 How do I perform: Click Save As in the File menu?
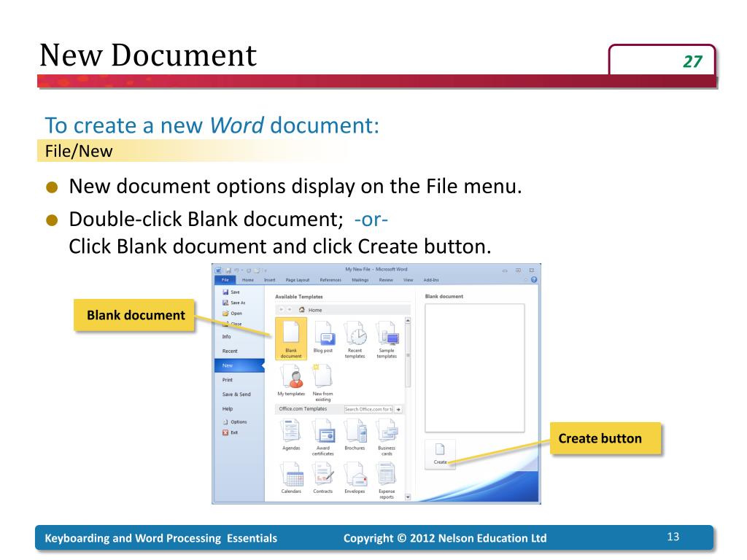[234, 303]
